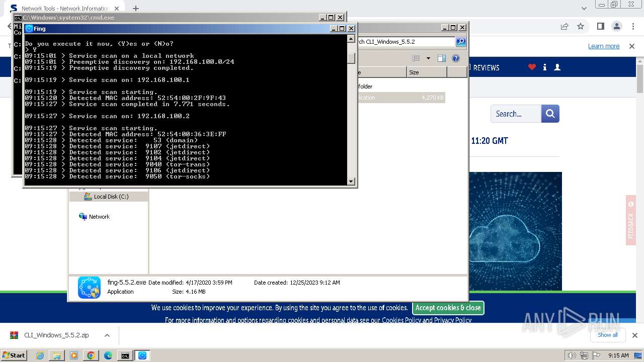
Task: Share this page via Chrome share icon
Action: (x=565, y=26)
